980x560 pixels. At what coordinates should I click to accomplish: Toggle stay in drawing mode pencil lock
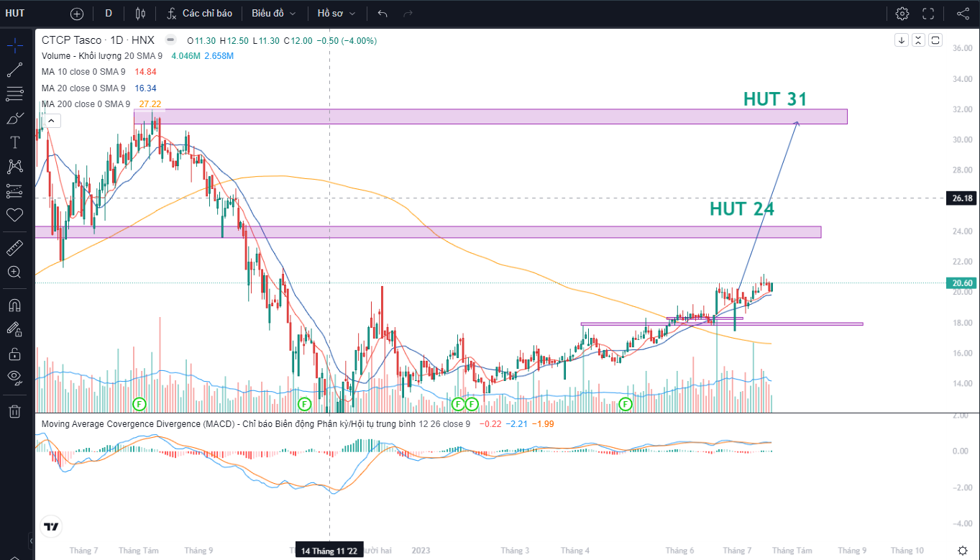click(x=14, y=329)
